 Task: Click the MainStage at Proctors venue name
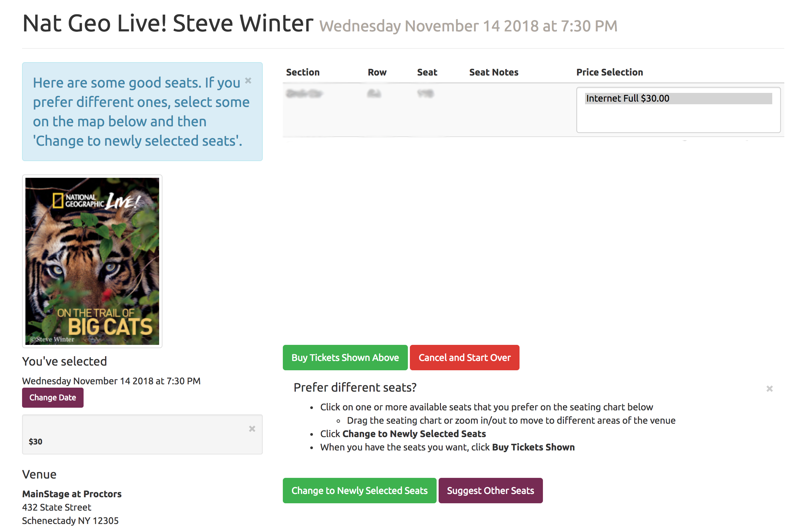click(72, 494)
